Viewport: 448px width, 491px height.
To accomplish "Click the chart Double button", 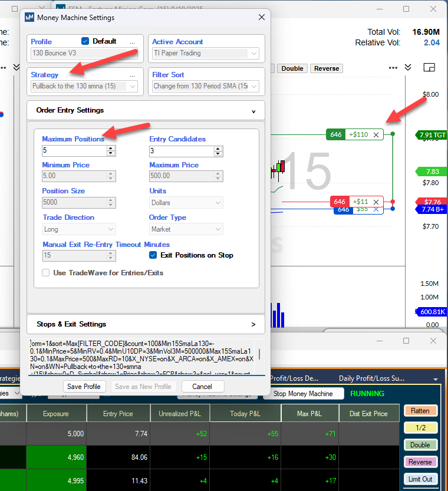I will tap(292, 68).
